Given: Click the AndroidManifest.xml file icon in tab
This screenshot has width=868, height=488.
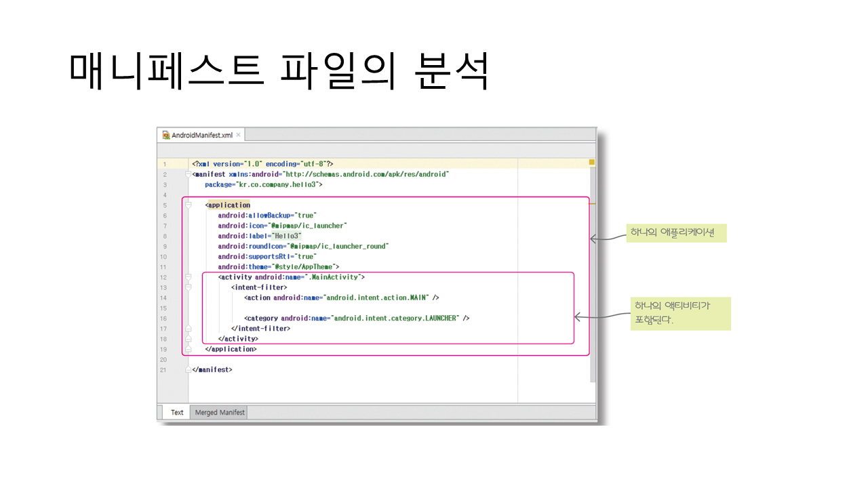Looking at the screenshot, I should 166,135.
